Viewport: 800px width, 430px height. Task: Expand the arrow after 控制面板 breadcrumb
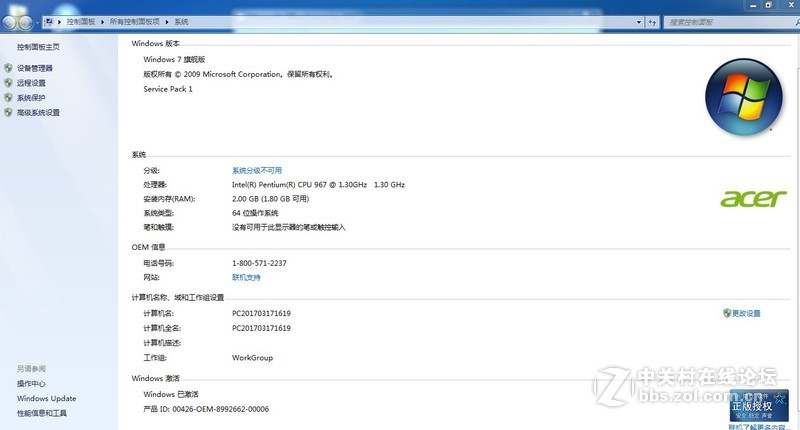click(103, 22)
